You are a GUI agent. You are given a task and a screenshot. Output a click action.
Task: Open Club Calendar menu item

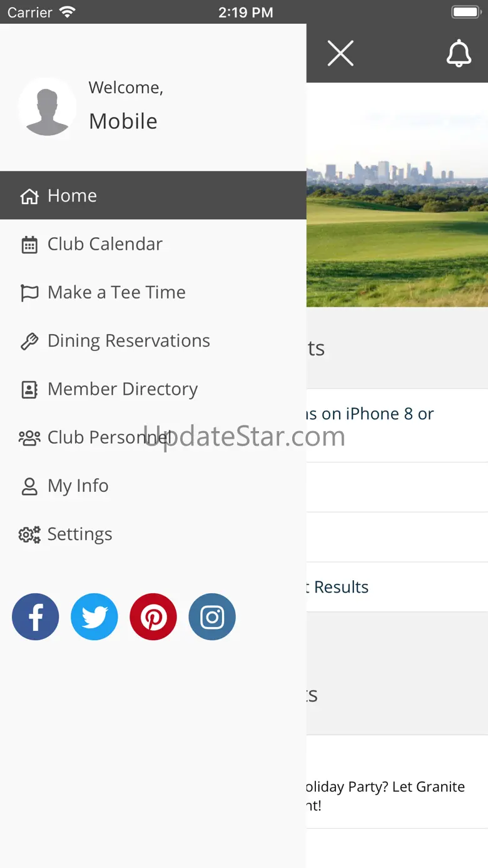click(105, 244)
